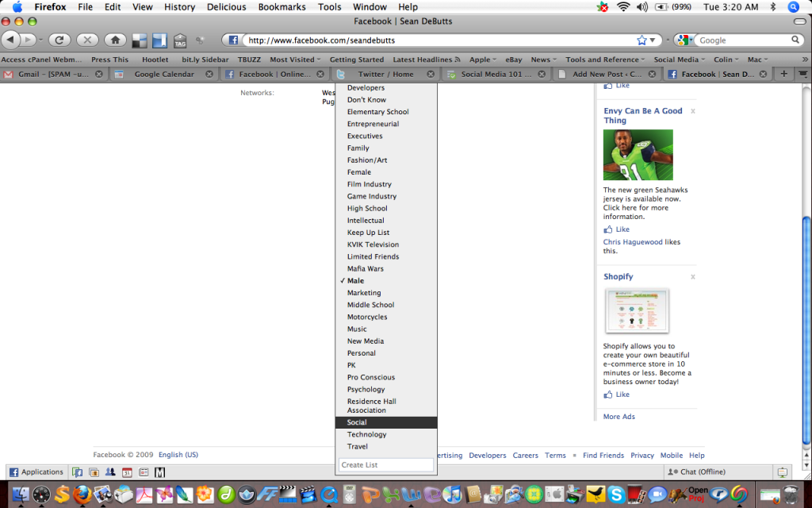Open the Mac bookmarks folder dropdown
This screenshot has width=812, height=508.
757,60
